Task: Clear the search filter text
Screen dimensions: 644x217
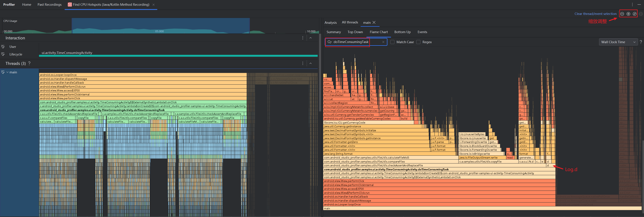Action: click(x=383, y=42)
